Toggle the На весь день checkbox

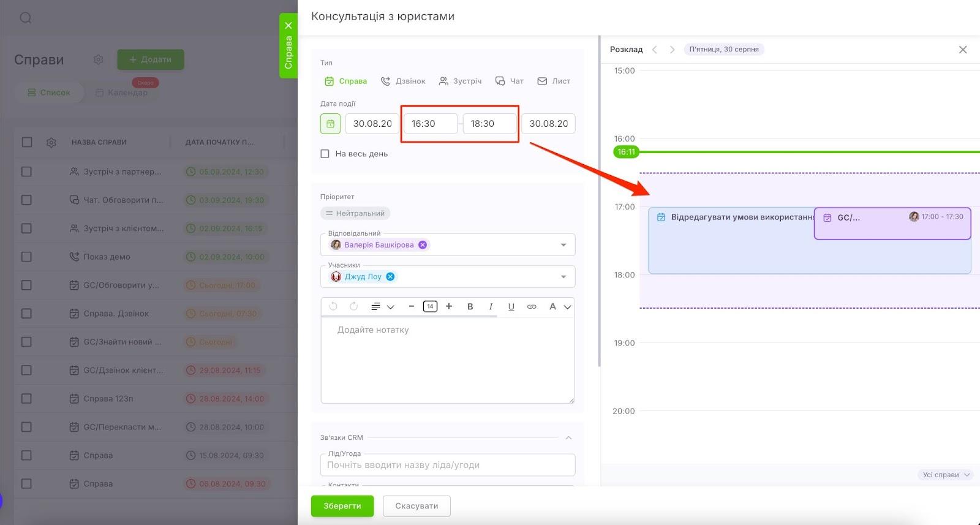tap(325, 154)
